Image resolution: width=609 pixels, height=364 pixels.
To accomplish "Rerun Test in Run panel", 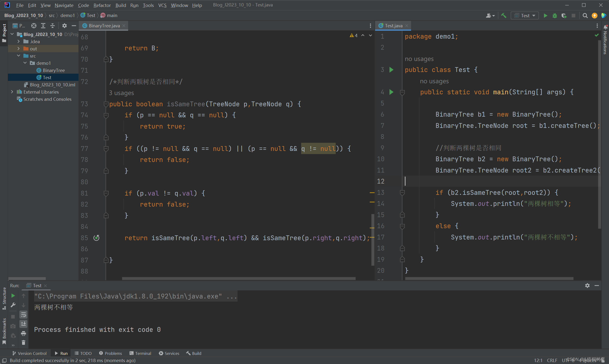I will [13, 296].
